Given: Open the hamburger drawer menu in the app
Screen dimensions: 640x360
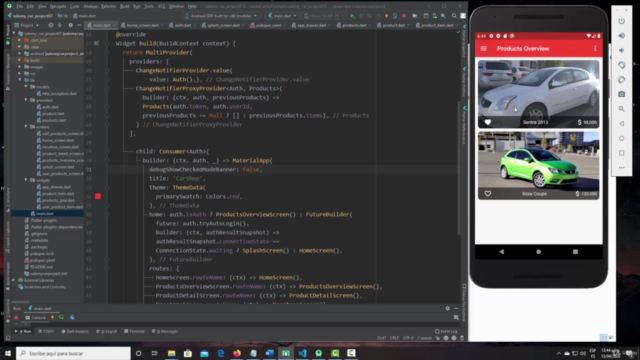Looking at the screenshot, I should 484,49.
